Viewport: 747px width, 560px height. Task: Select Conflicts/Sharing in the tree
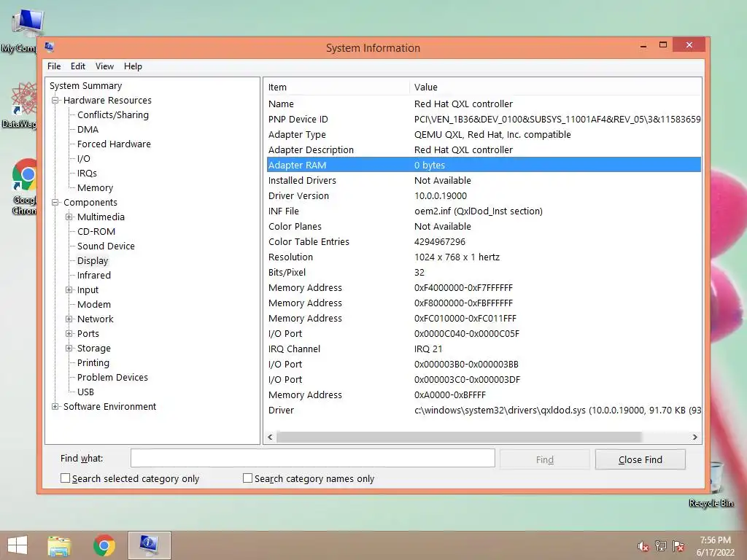pyautogui.click(x=113, y=114)
